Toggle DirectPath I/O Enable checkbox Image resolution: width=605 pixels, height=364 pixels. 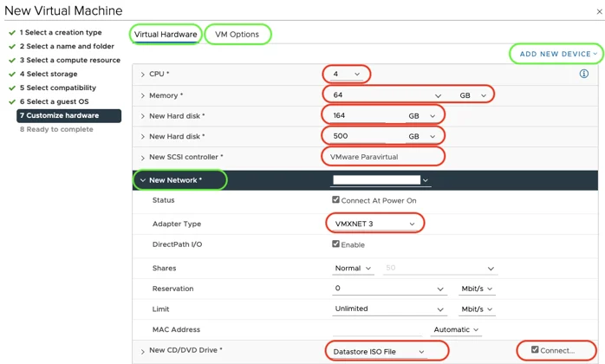click(x=336, y=245)
